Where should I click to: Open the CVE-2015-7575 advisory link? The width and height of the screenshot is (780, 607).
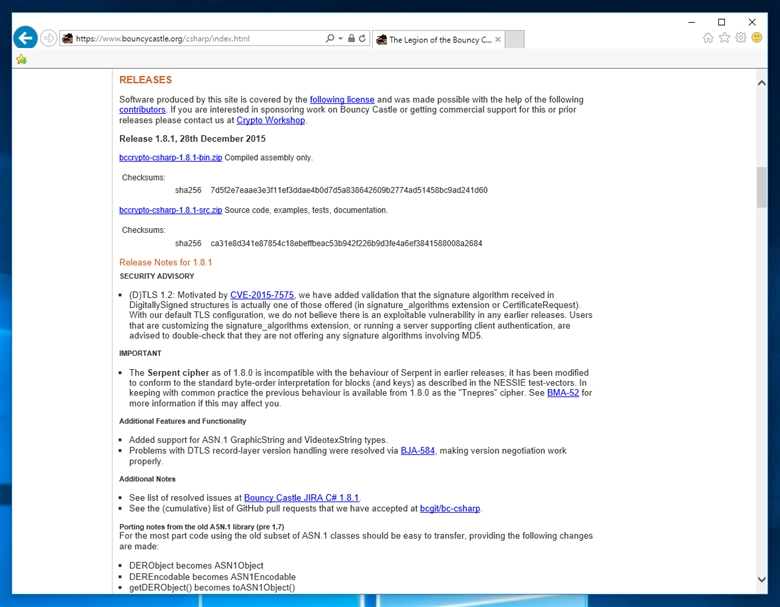click(x=262, y=295)
